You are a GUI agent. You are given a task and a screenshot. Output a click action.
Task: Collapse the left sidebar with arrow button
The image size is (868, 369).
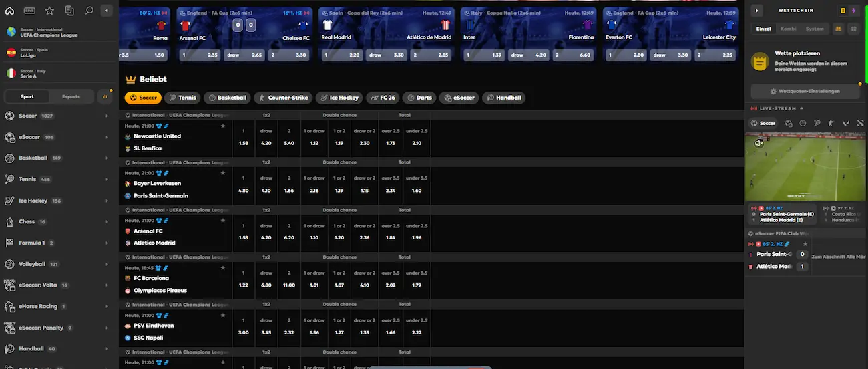[x=107, y=11]
